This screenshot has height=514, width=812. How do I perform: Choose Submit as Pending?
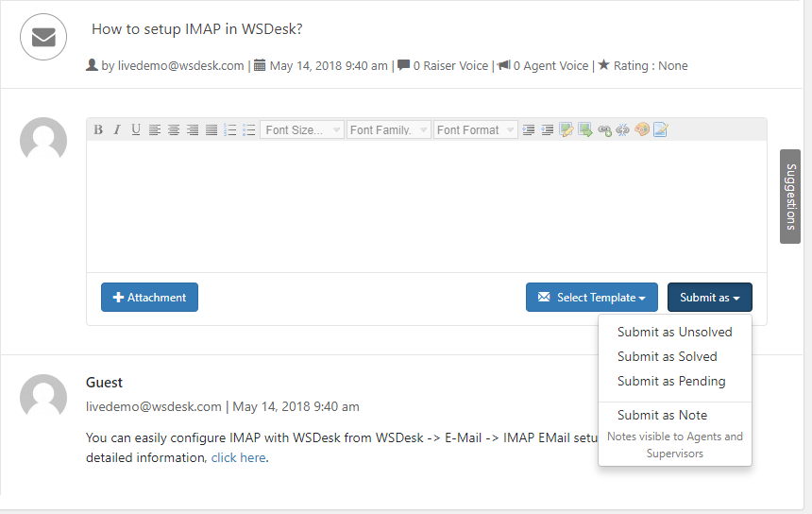[674, 381]
